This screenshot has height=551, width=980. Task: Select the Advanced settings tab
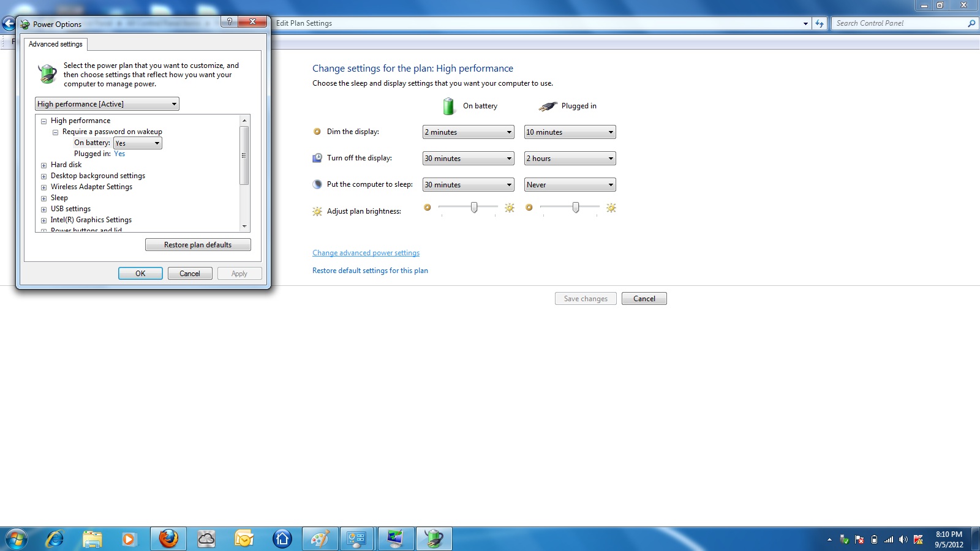pos(56,44)
